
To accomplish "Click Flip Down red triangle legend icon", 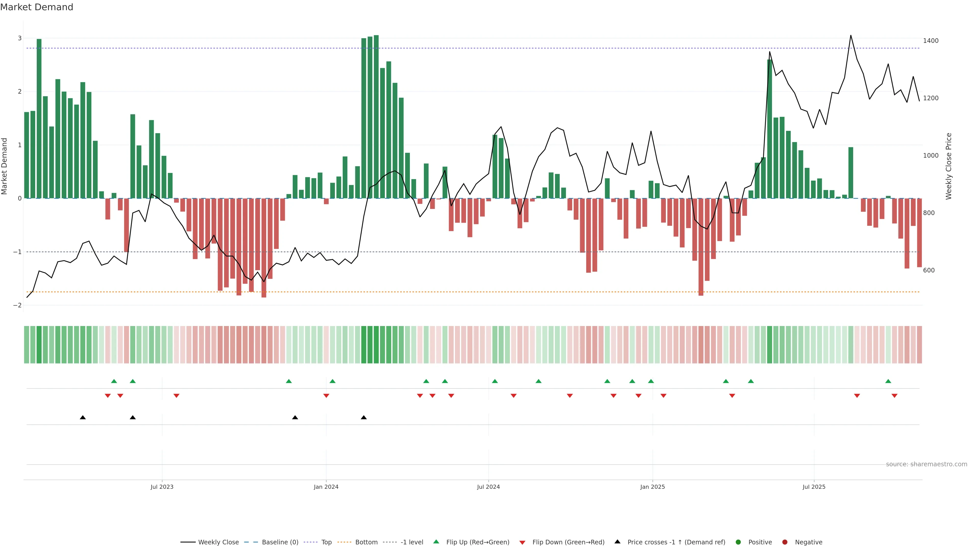I will coord(522,543).
